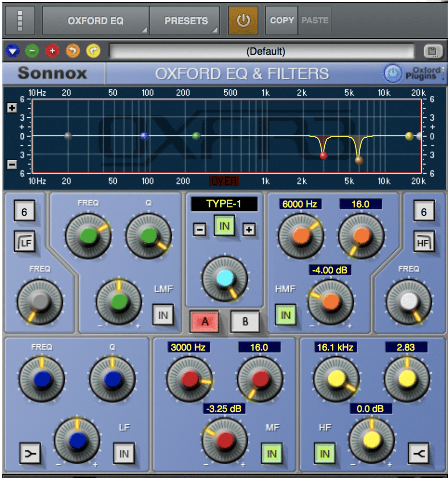Open the OXFORD EQ plugin dropdown
This screenshot has width=448, height=478.
[95, 21]
